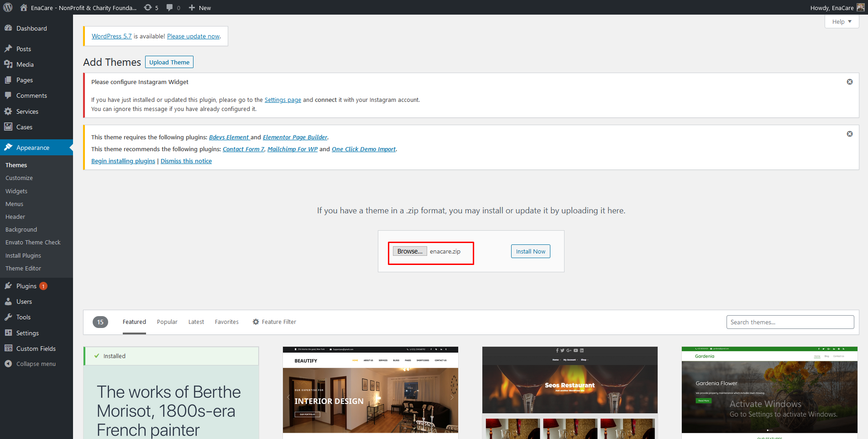Open the Install Plugins submenu item
The image size is (868, 439).
point(23,256)
